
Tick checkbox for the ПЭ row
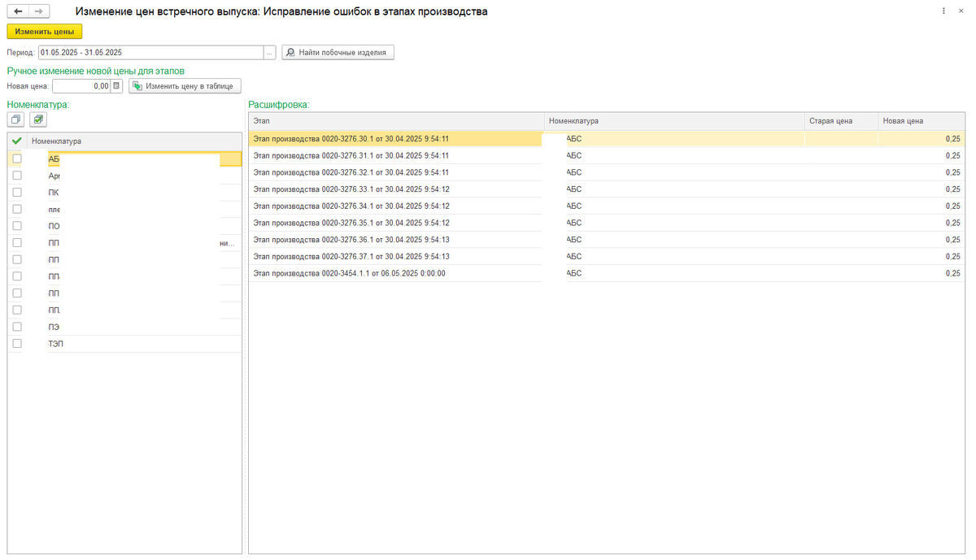(x=17, y=327)
